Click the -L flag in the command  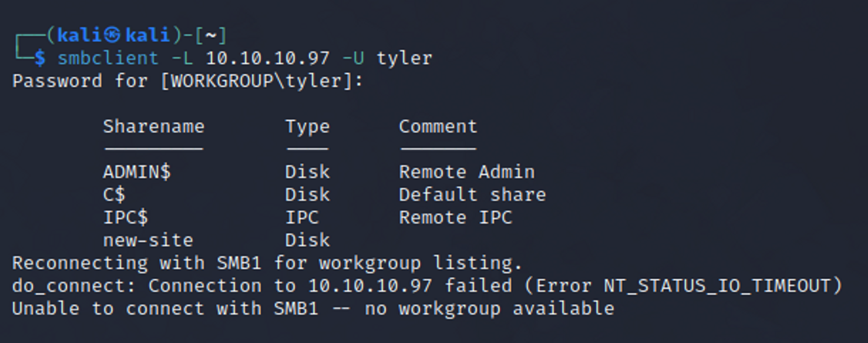(182, 58)
